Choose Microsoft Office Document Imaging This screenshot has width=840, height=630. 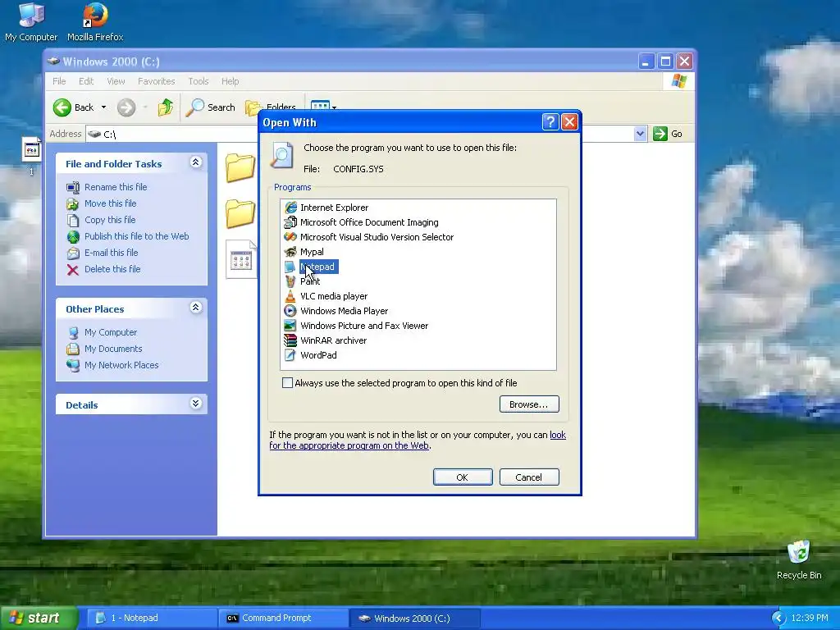tap(361, 222)
